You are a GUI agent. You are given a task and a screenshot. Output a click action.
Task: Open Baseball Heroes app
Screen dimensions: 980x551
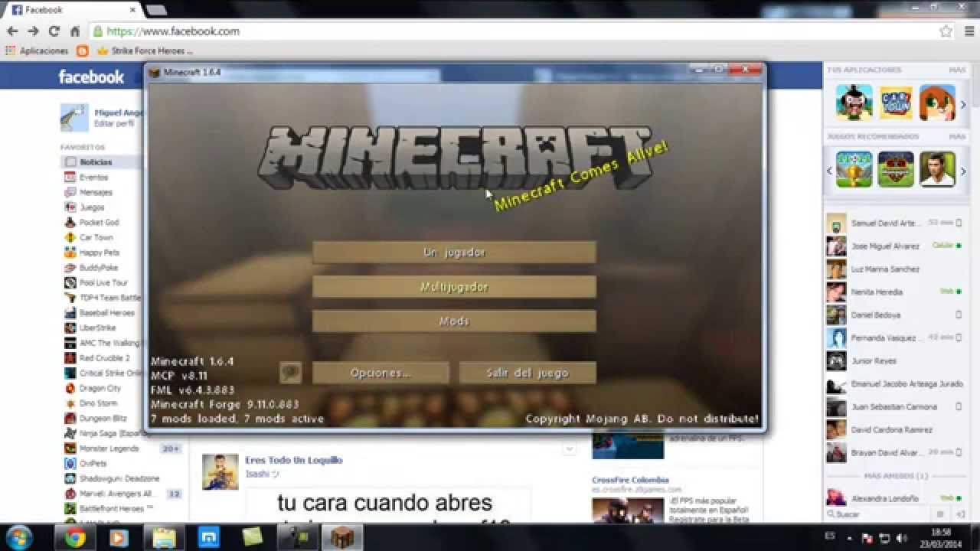tap(106, 313)
